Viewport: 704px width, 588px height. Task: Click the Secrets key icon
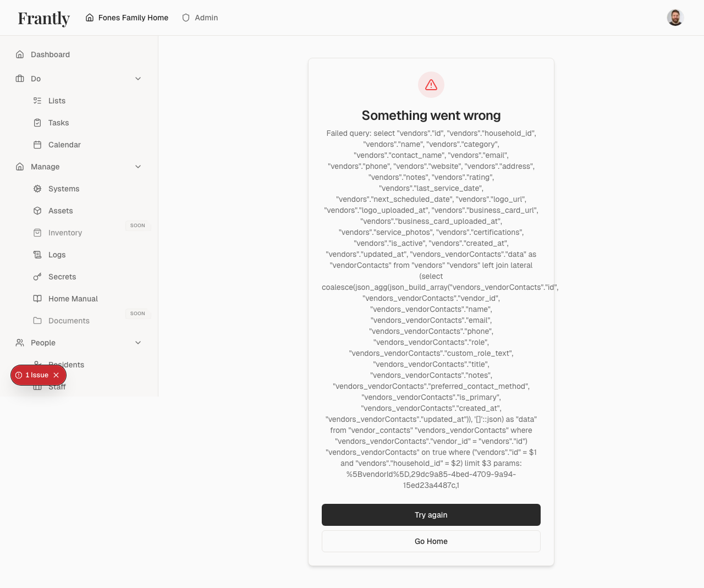(37, 277)
